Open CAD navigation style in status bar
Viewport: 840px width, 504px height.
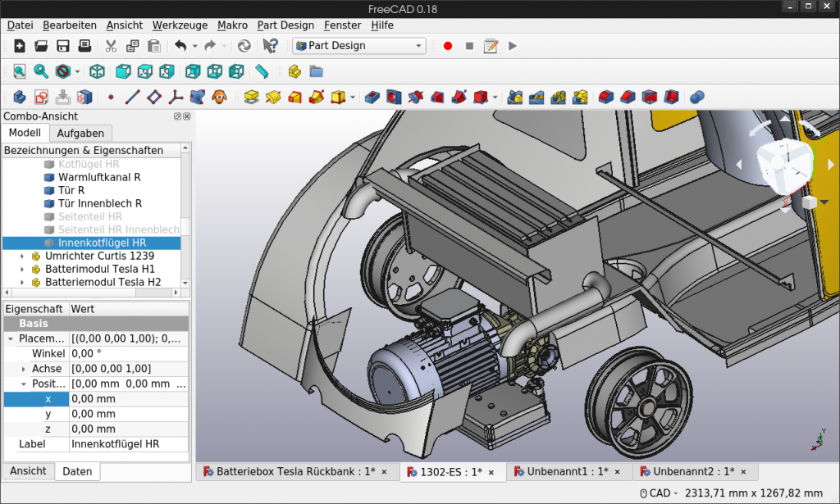(x=659, y=493)
